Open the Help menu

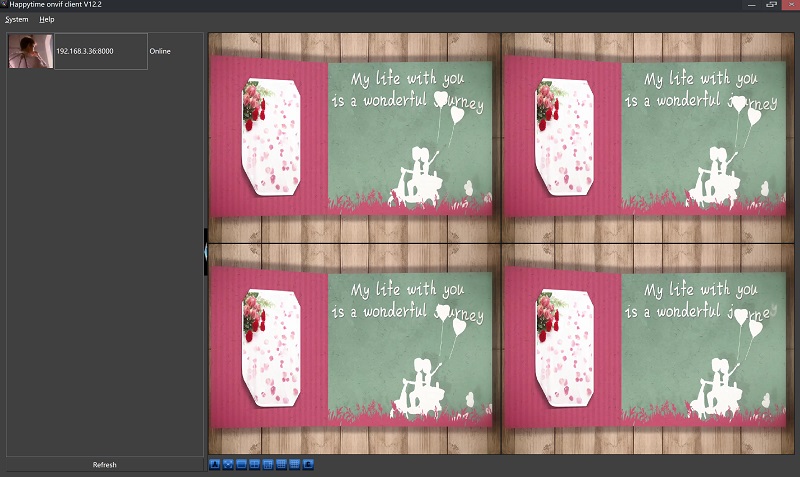[x=47, y=19]
